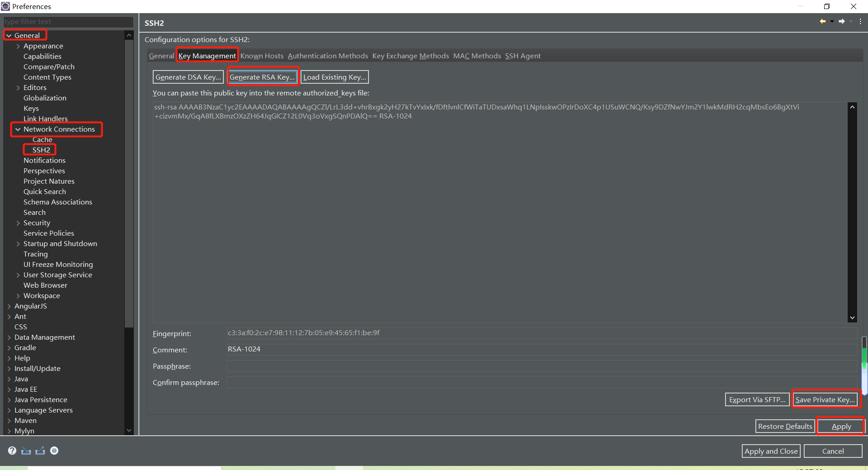Open the Known Hosts tab

[x=262, y=56]
